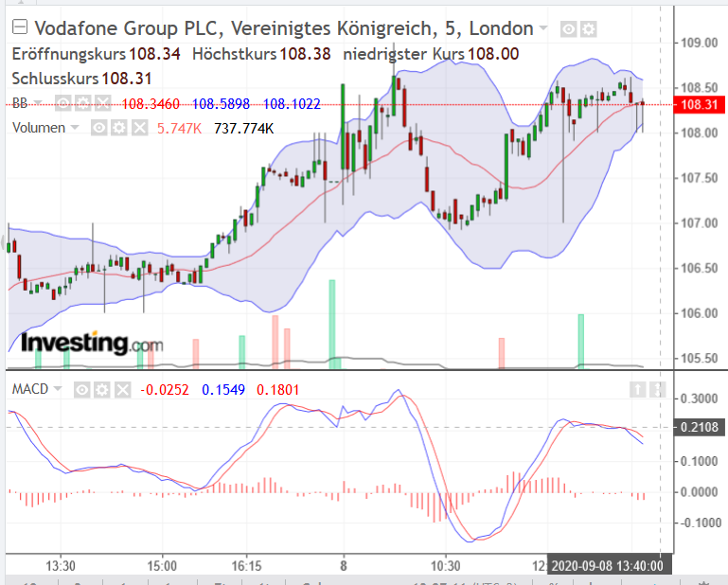This screenshot has height=585, width=728.
Task: Click the 107.50 price axis label
Action: tap(700, 178)
